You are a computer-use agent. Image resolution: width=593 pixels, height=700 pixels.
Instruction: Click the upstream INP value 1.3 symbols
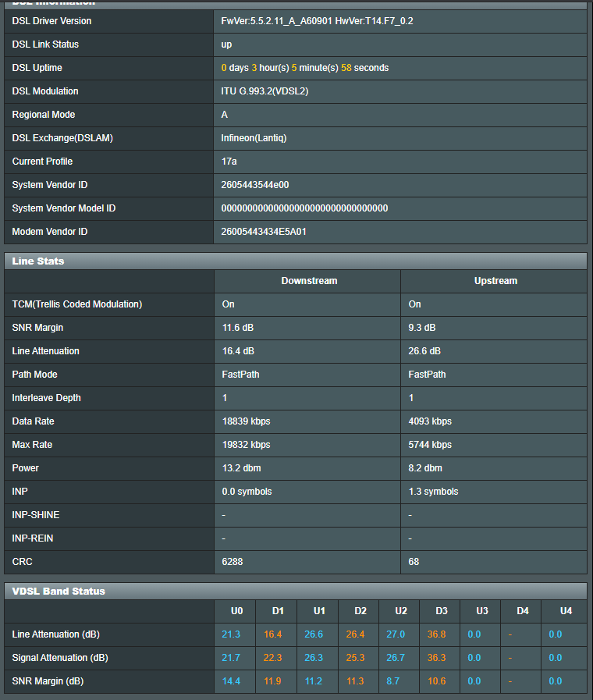coord(433,492)
